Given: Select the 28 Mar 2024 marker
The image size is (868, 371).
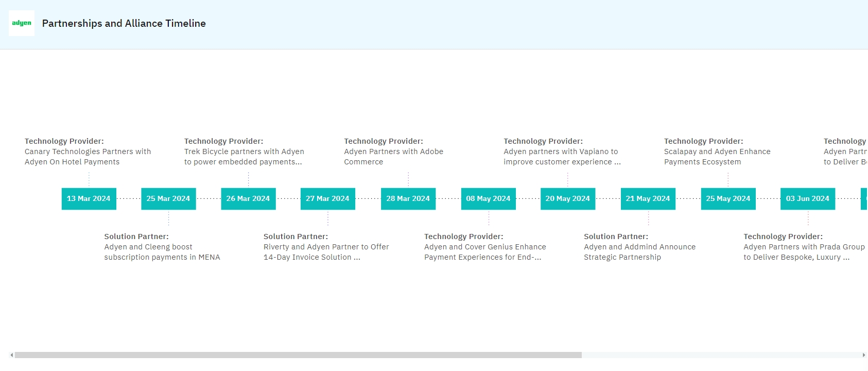Looking at the screenshot, I should (x=408, y=199).
